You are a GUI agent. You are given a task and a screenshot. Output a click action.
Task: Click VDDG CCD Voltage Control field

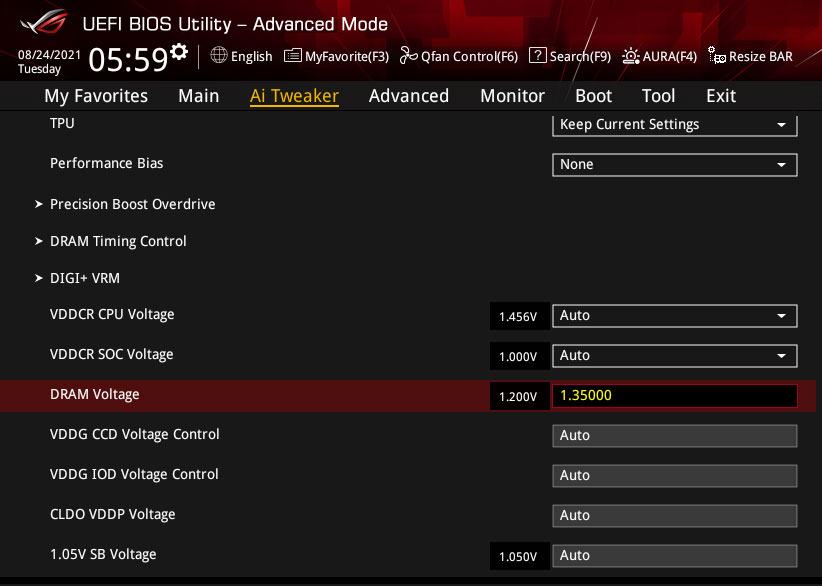pos(675,436)
